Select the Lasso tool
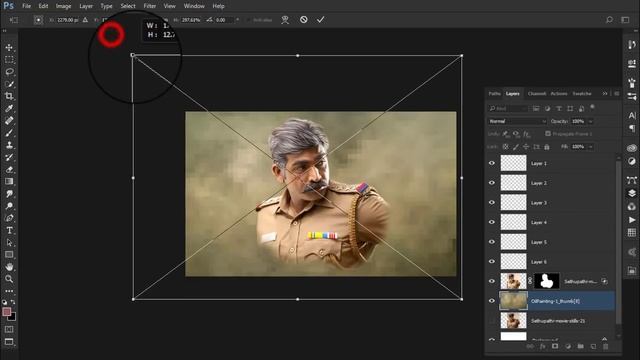 tap(9, 72)
